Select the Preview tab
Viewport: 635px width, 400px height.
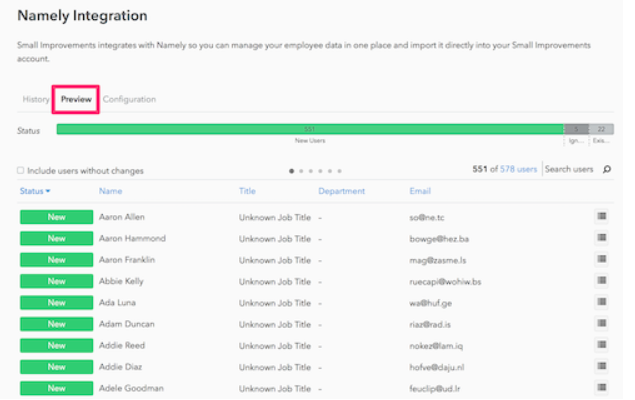[x=76, y=99]
